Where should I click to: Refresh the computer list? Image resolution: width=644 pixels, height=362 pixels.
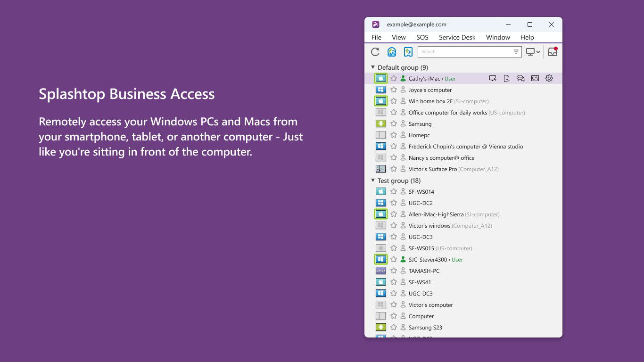tap(375, 52)
